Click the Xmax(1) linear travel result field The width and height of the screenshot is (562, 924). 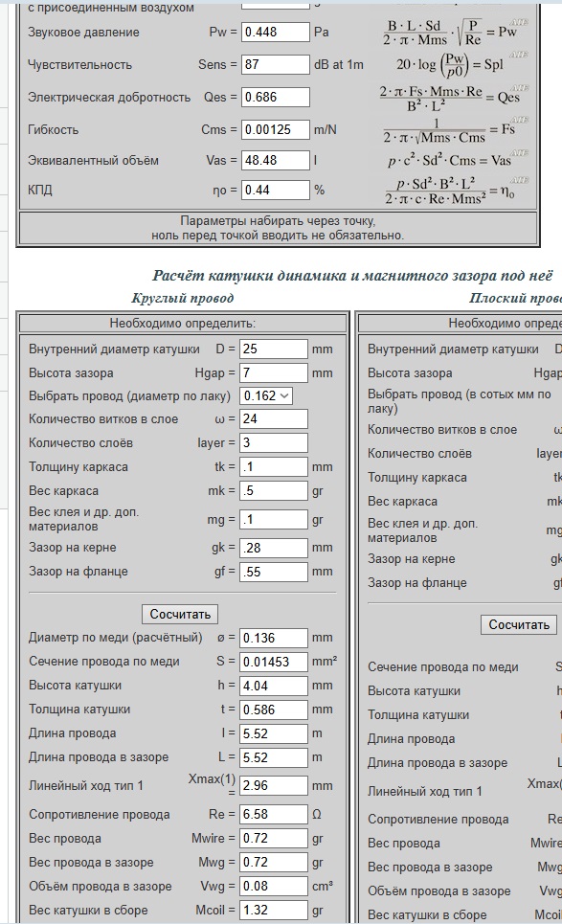[274, 785]
